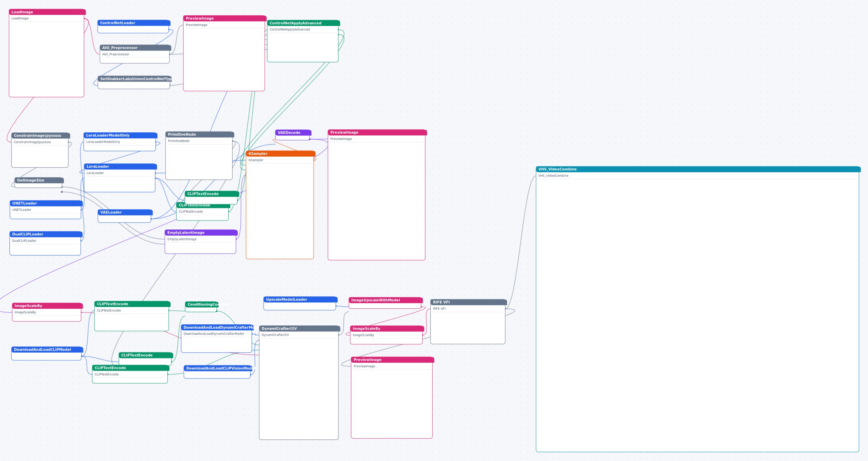Select the AIO_Preprocessor node header

(136, 48)
